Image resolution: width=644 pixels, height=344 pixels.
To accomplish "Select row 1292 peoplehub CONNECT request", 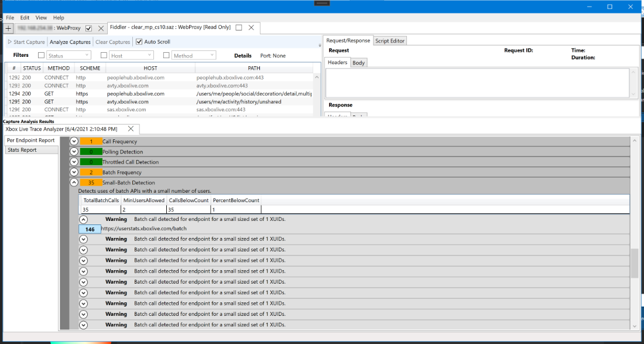I will pyautogui.click(x=160, y=77).
